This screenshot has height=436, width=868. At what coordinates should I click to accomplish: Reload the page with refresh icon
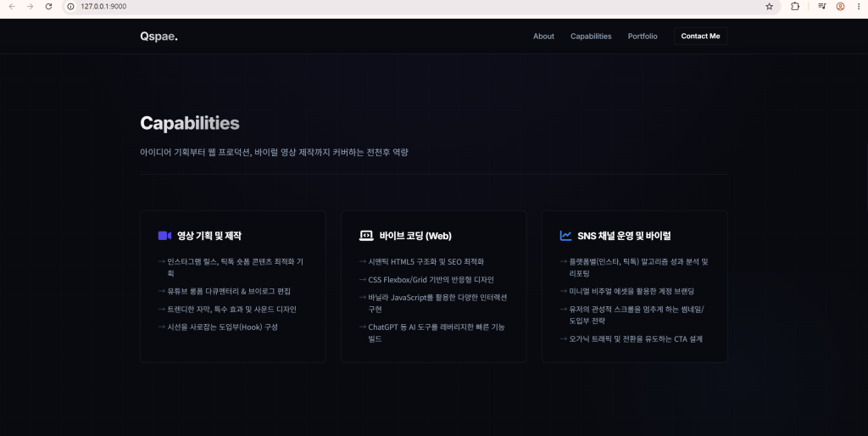click(x=48, y=7)
